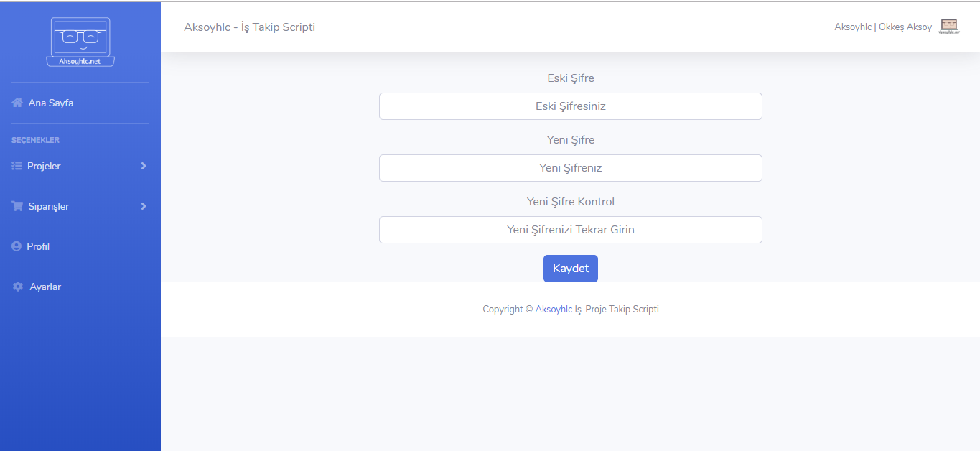Image resolution: width=980 pixels, height=451 pixels.
Task: Click the Yeni Şifrenizi Tekrar Girin field
Action: [x=571, y=230]
